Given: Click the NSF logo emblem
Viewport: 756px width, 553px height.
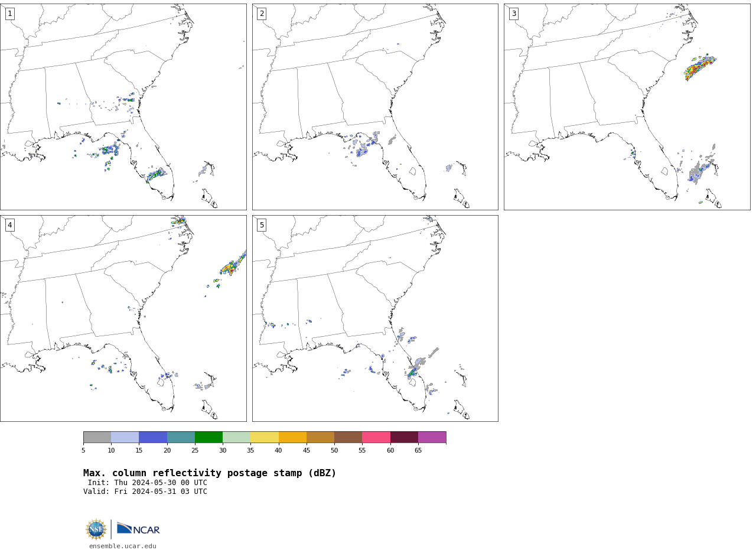Looking at the screenshot, I should tap(96, 529).
